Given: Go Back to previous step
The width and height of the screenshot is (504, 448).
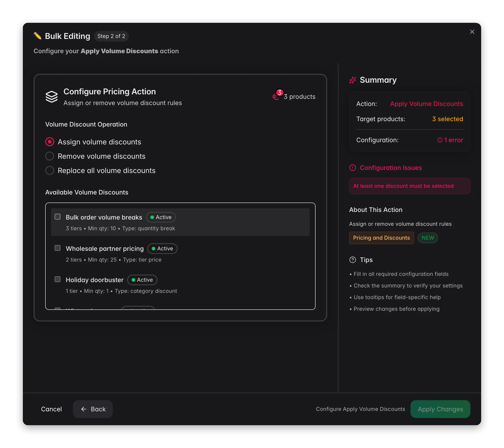Looking at the screenshot, I should pyautogui.click(x=93, y=409).
